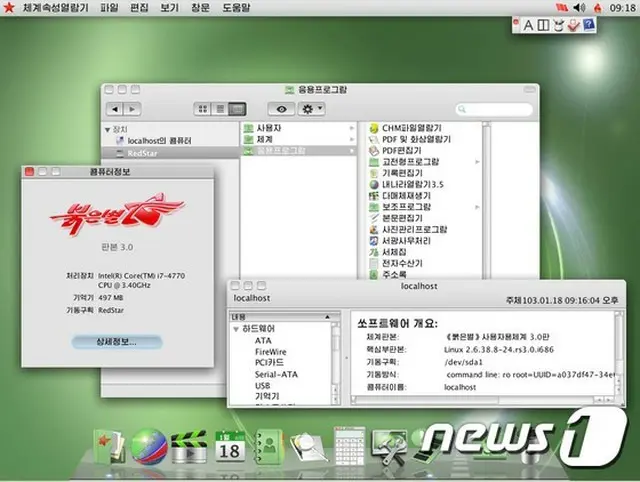
Task: Click the applications column vertical scrollbar
Action: click(x=486, y=200)
